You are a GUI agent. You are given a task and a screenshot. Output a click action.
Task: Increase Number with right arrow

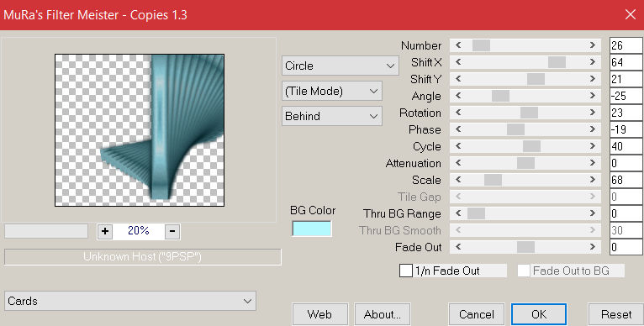(592, 45)
